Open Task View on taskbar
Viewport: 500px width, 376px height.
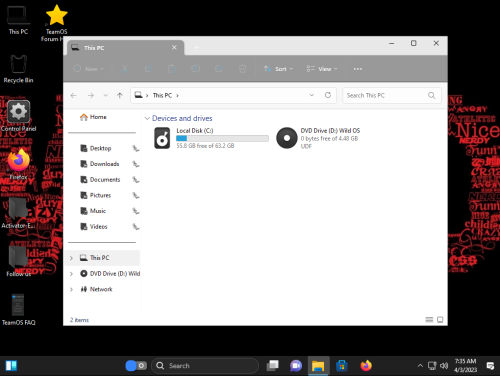point(273,366)
